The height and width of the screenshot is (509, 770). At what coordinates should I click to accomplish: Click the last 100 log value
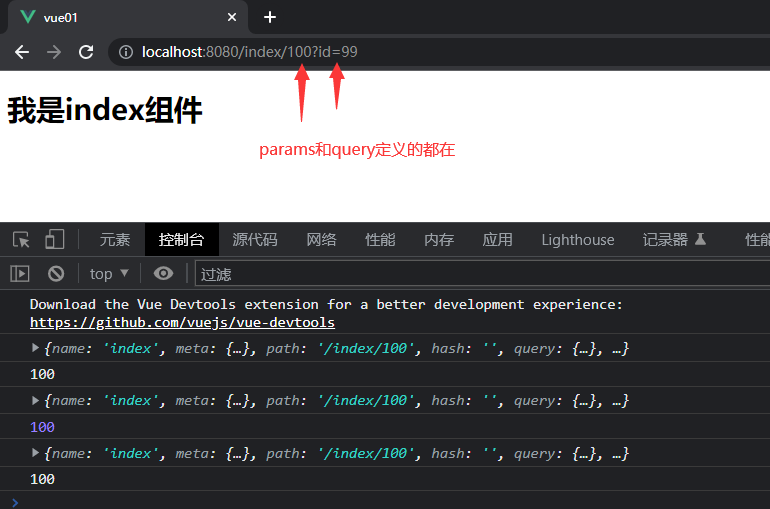click(42, 479)
